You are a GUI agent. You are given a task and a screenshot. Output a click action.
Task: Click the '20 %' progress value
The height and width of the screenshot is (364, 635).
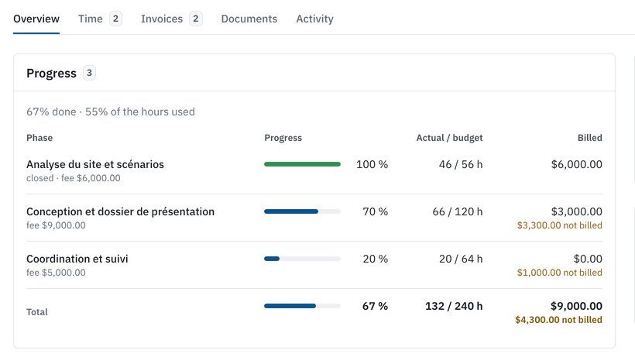tap(375, 259)
